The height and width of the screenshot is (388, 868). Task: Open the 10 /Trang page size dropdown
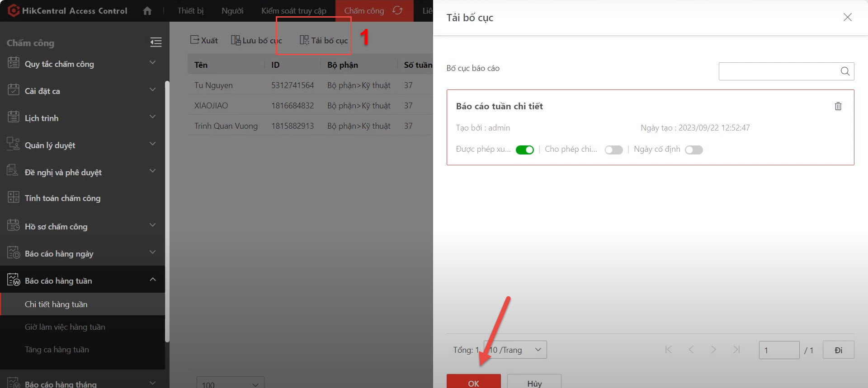pos(515,350)
